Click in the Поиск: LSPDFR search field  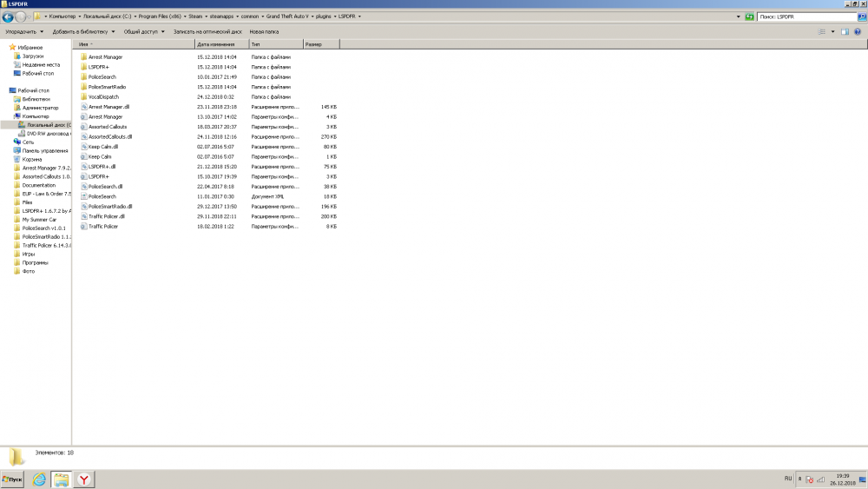(x=806, y=17)
